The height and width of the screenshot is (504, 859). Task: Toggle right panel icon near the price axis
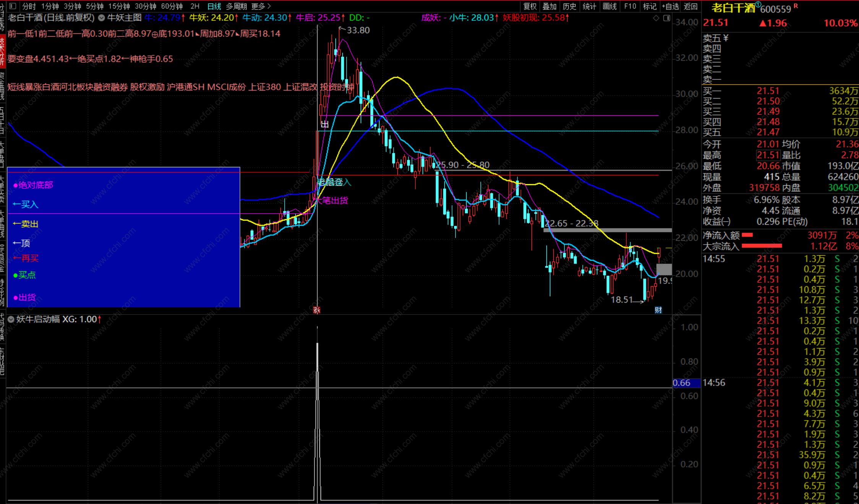[x=667, y=18]
